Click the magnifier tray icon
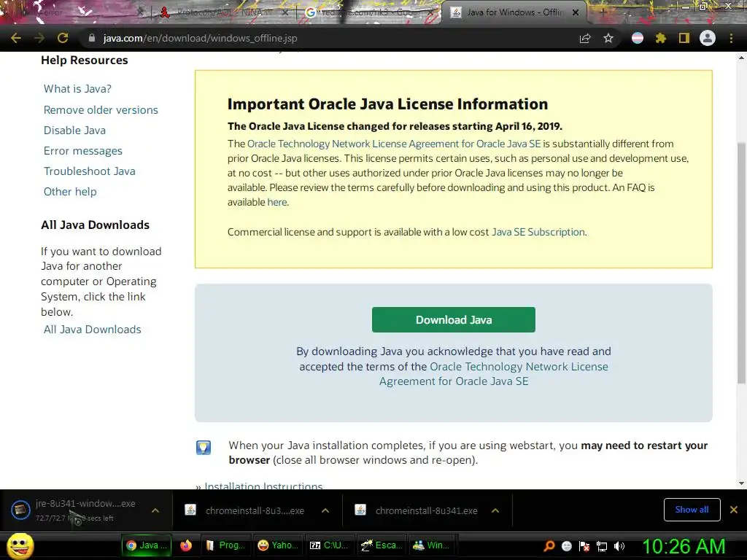The height and width of the screenshot is (560, 747). (x=549, y=545)
